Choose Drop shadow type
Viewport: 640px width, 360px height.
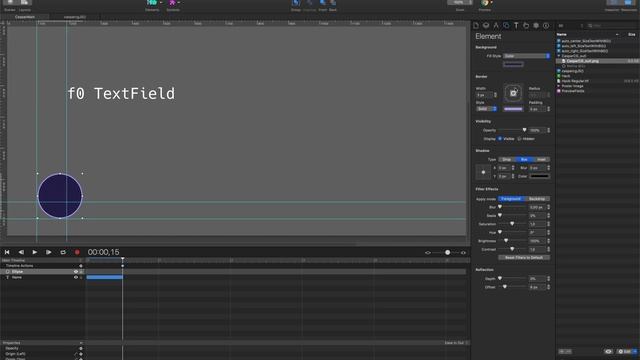[507, 159]
